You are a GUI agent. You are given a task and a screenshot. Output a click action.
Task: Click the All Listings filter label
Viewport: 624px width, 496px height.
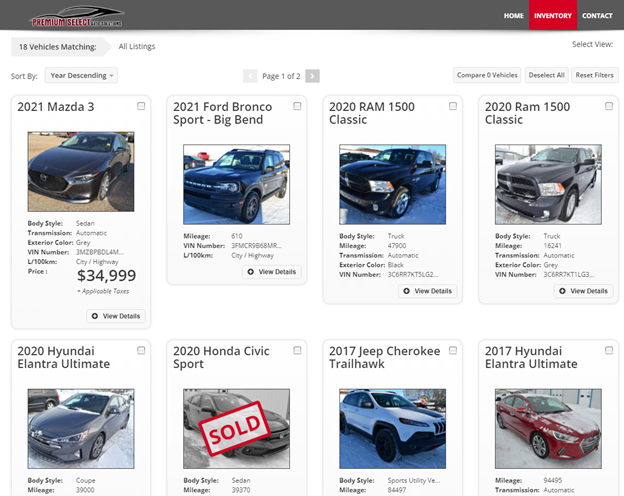(137, 47)
